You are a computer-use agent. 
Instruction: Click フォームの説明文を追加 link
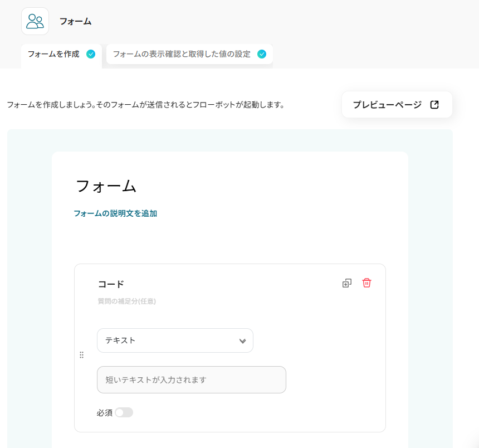(x=115, y=213)
